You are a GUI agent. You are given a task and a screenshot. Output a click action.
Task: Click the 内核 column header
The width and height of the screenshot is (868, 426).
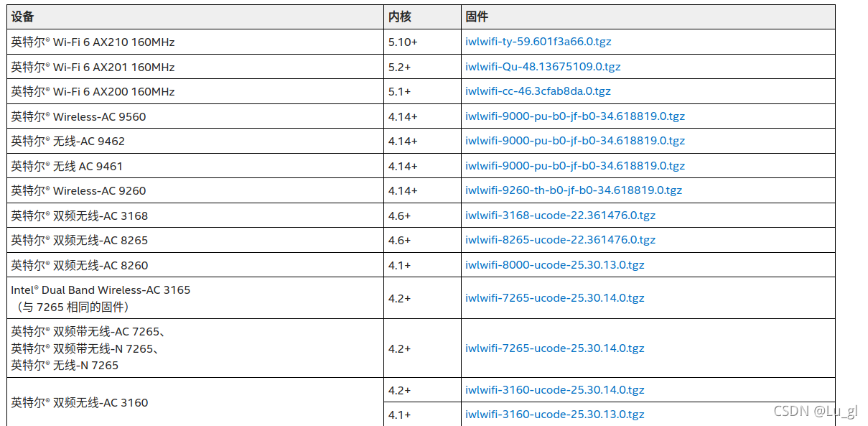pos(422,17)
